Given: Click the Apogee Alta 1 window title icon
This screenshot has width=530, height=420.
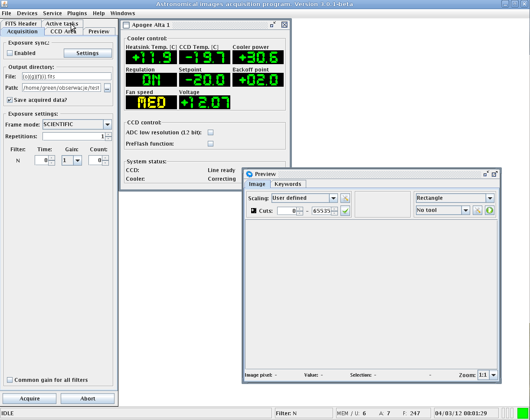Looking at the screenshot, I should tap(126, 25).
